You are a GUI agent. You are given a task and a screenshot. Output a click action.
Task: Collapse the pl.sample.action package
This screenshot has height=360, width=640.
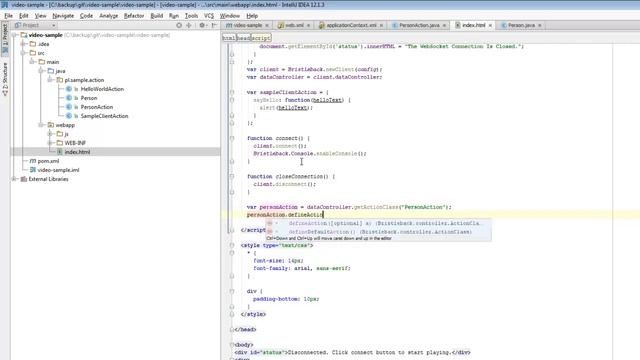coord(51,80)
